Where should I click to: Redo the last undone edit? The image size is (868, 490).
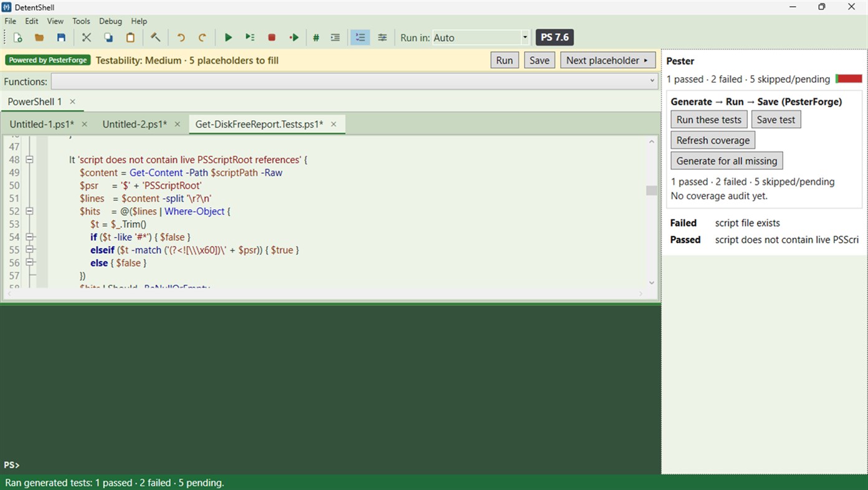click(203, 37)
